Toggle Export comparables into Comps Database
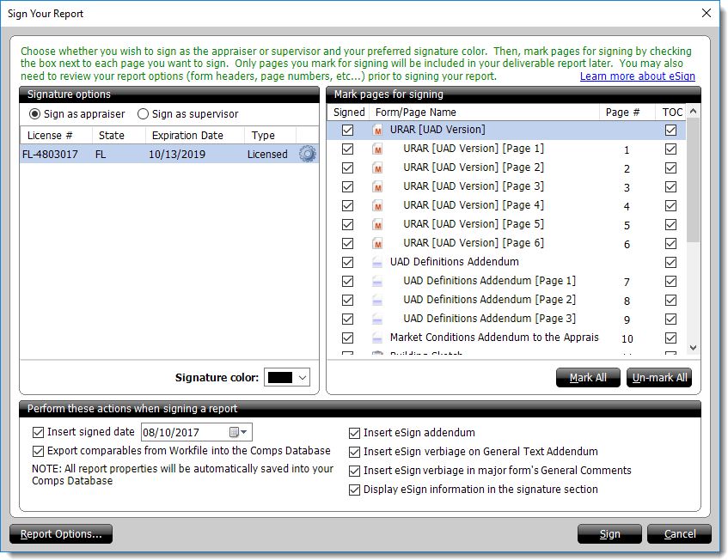 tap(38, 451)
